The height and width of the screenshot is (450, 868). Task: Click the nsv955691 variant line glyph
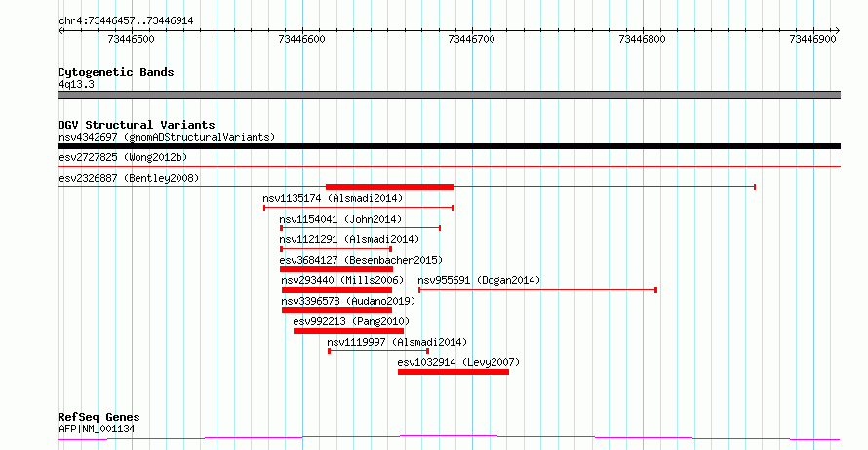537,290
